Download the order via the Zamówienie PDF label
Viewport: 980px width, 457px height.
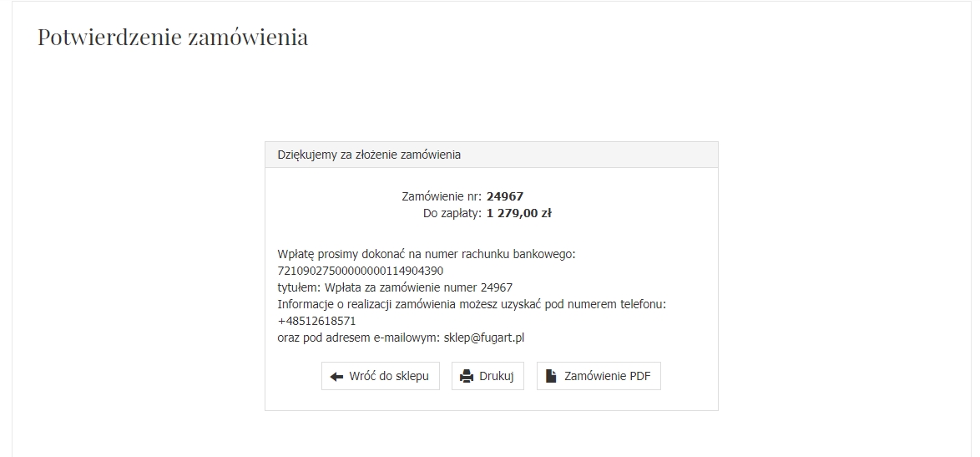pyautogui.click(x=606, y=377)
